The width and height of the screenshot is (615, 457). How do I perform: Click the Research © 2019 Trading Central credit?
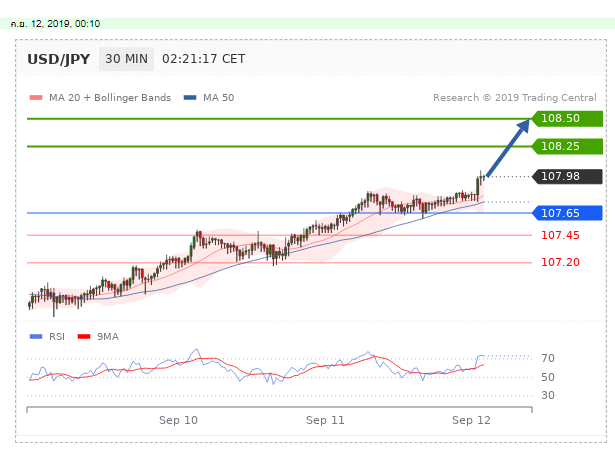(x=515, y=98)
